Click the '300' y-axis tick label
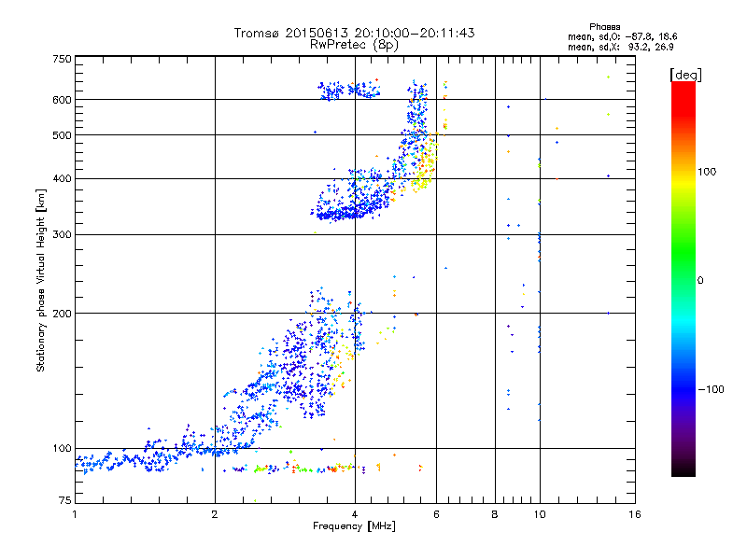This screenshot has height=560, width=747. (62, 235)
